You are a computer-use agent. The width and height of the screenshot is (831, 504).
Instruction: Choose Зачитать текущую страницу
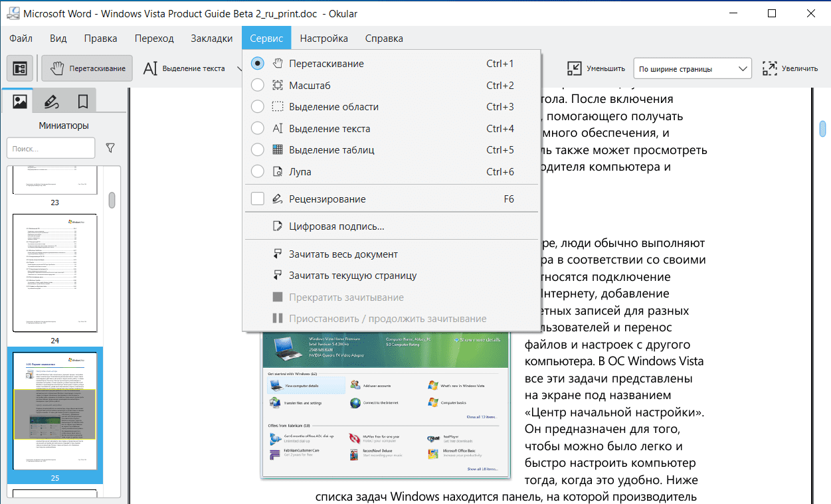click(391, 276)
